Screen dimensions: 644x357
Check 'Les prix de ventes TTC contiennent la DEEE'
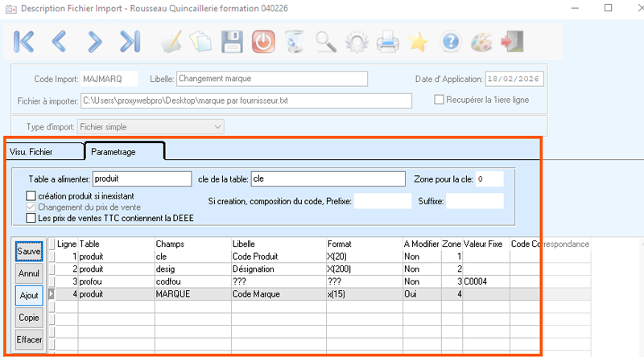(31, 218)
